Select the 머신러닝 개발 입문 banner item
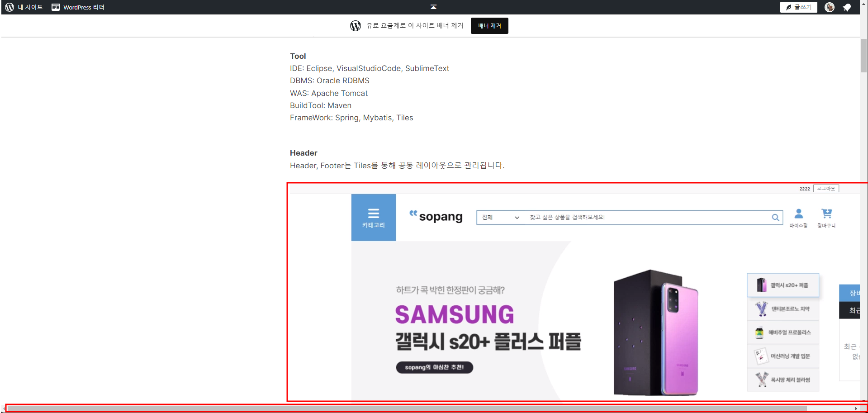Viewport: 868px width, 413px height. pos(783,356)
